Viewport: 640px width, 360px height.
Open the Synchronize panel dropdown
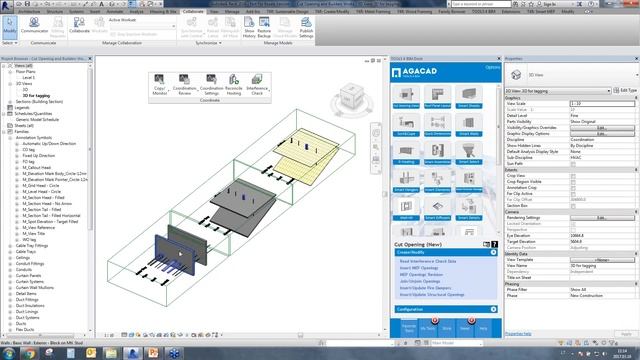pos(208,43)
